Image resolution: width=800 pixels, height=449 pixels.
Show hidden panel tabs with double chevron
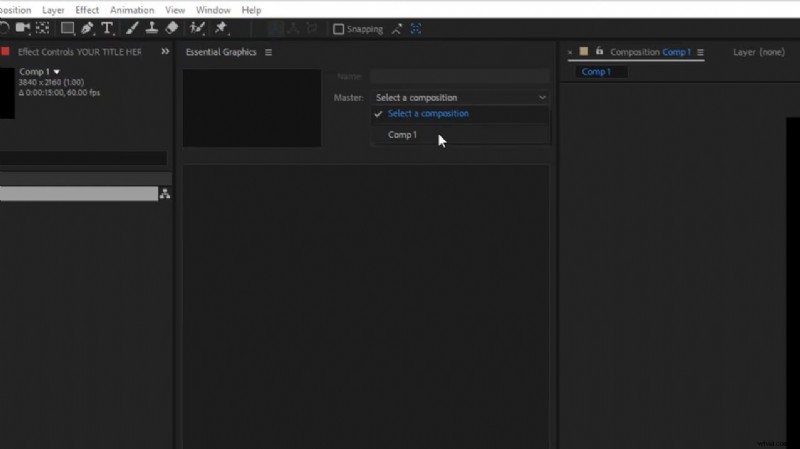tap(165, 52)
